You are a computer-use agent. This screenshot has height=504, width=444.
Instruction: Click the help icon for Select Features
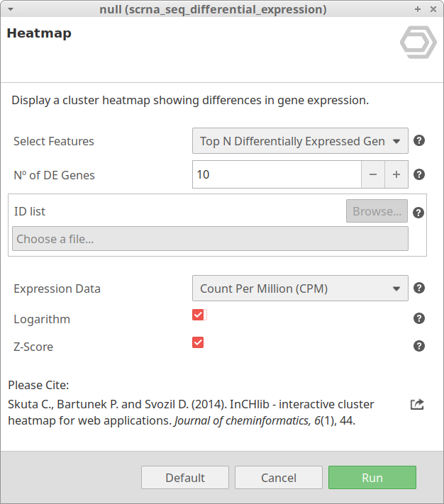coord(419,140)
